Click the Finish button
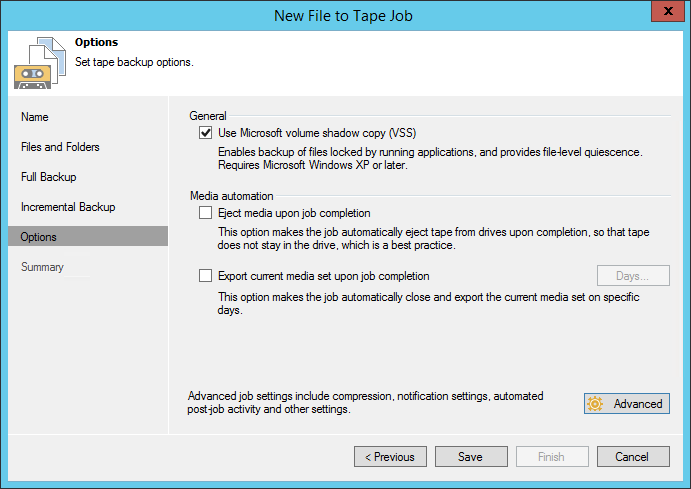 [x=552, y=457]
